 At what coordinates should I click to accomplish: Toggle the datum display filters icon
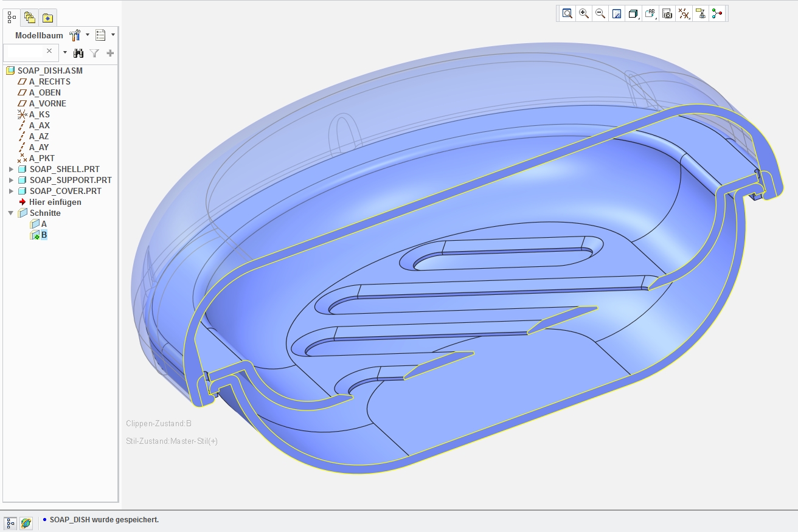(684, 13)
